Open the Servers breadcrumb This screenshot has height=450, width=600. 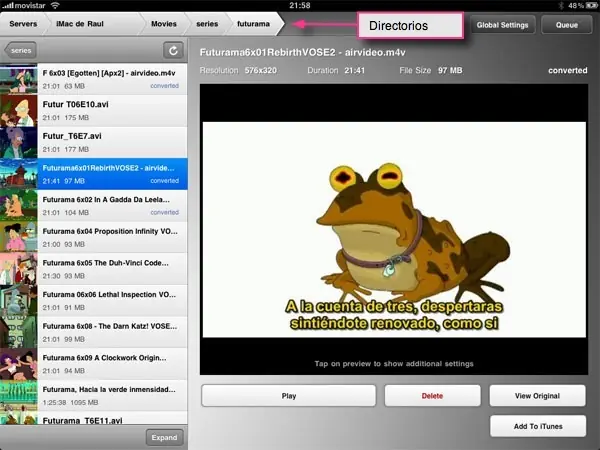coord(23,24)
